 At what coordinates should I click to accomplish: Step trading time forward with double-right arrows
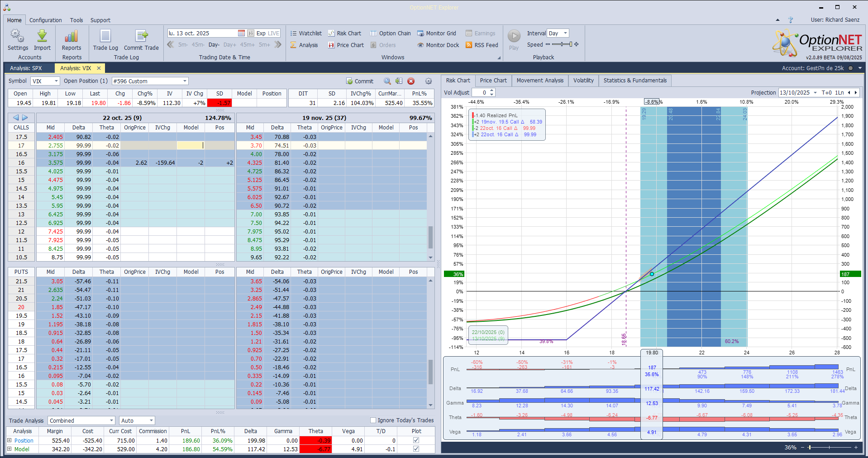coord(278,44)
